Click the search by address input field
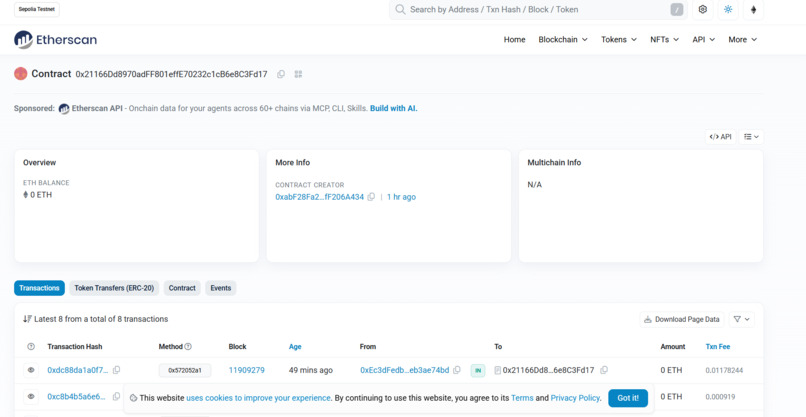Screen dimensions: 806x417 click(x=537, y=10)
